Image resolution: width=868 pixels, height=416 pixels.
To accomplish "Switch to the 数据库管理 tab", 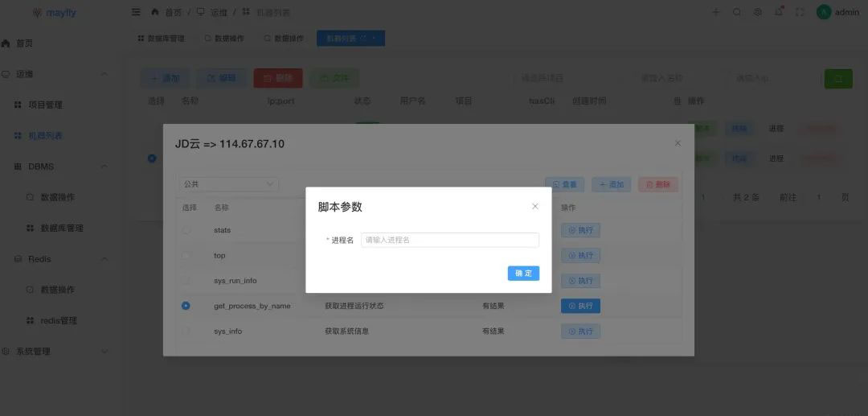I will point(161,39).
